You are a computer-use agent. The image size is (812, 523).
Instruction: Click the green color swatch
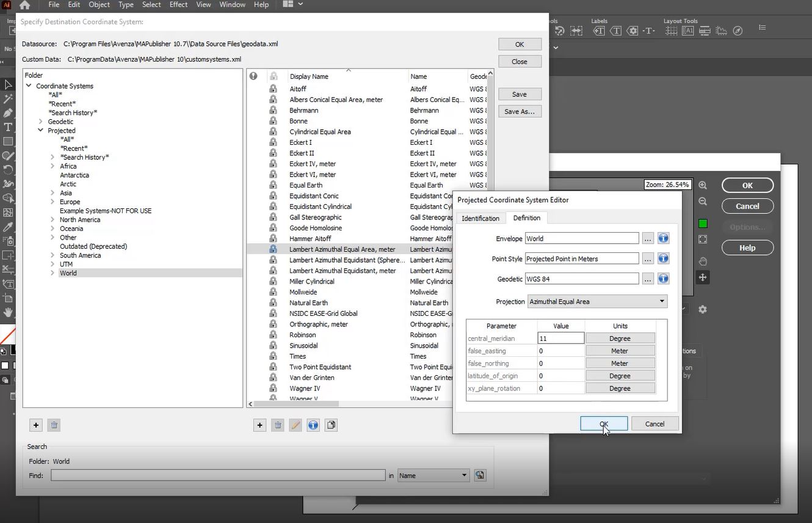pos(703,224)
